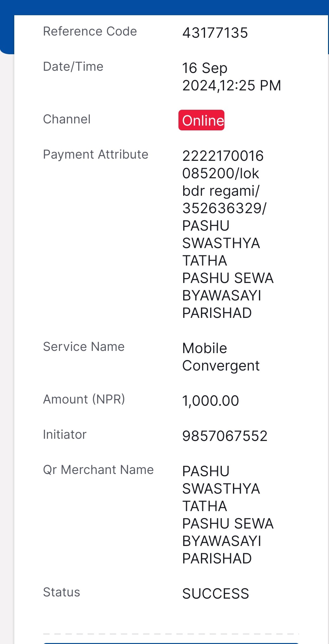Tap the blue header bar at top
Screen dimensions: 329x644
[x=164, y=7]
